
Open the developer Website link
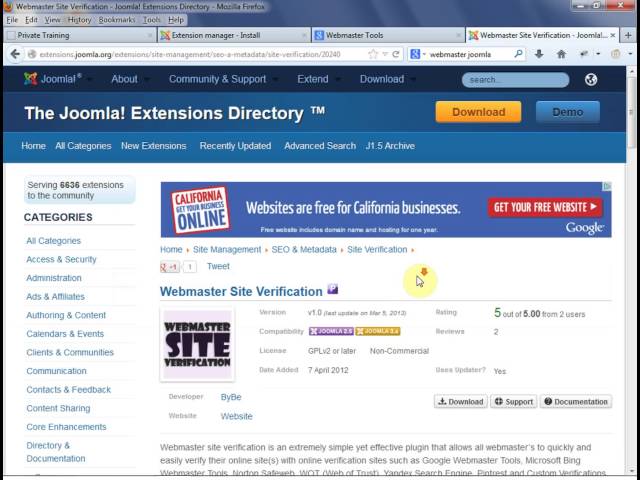click(x=236, y=416)
